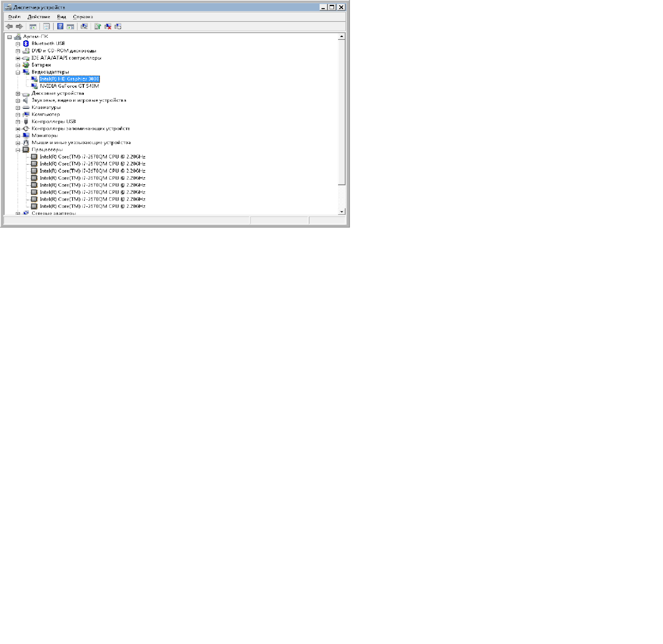Expand the Клавиатуры node
Image resolution: width=663 pixels, height=644 pixels.
click(x=18, y=107)
